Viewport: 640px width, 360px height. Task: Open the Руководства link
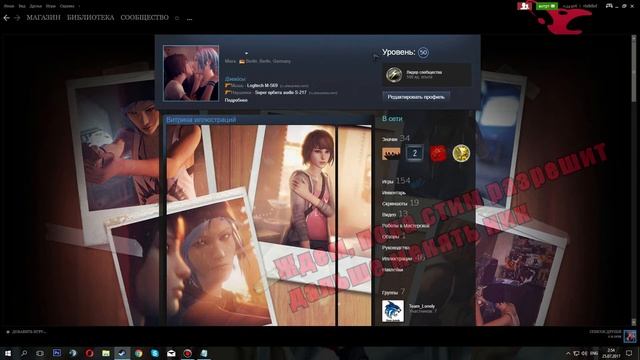click(396, 247)
